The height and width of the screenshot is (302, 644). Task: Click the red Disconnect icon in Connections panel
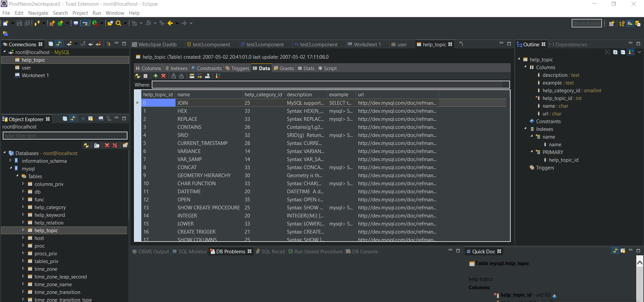(98, 44)
